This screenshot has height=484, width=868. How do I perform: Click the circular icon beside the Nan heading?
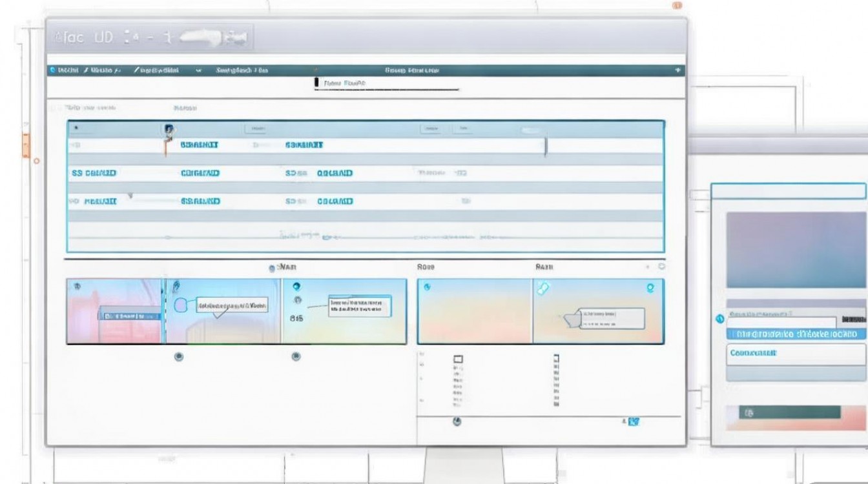click(272, 268)
